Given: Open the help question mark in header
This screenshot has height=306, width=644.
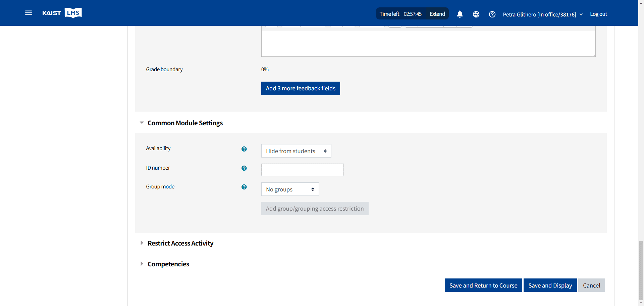Looking at the screenshot, I should point(492,14).
